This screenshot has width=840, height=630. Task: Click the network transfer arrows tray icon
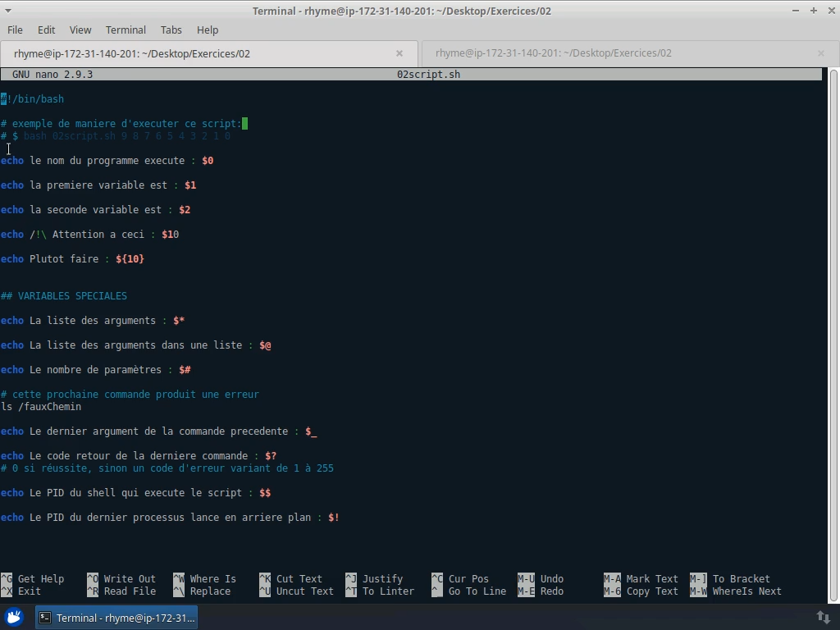tap(823, 617)
